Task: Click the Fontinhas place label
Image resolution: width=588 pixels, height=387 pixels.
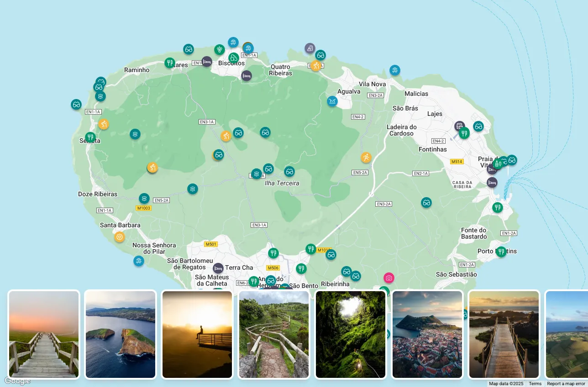Action: (433, 149)
